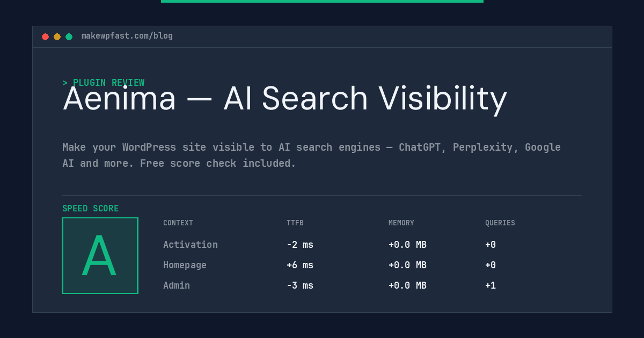Click the Activation queries value +0
This screenshot has height=338, width=644.
[x=491, y=245]
